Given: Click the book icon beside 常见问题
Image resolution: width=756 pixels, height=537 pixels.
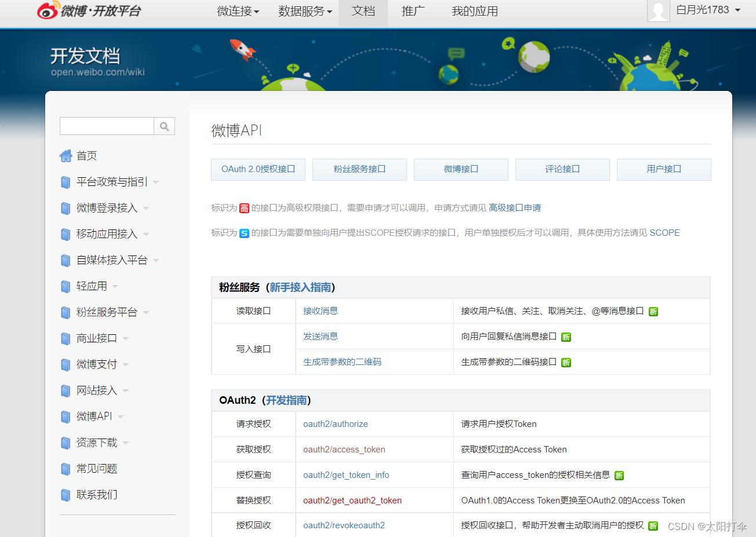Looking at the screenshot, I should click(65, 468).
